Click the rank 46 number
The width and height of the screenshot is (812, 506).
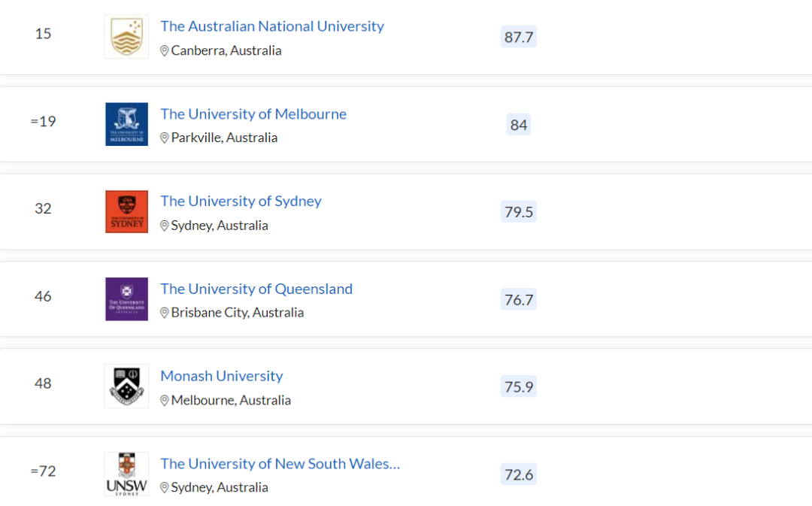(x=43, y=296)
